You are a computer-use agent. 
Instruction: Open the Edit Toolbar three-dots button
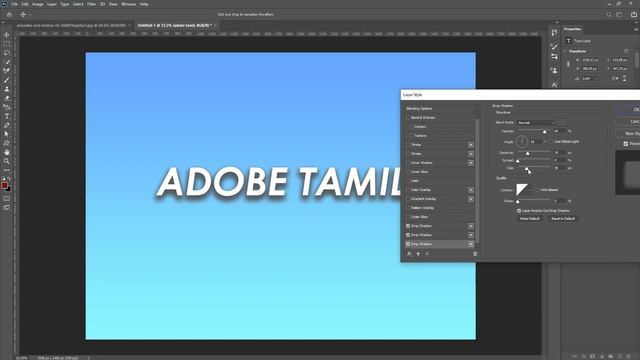(7, 170)
